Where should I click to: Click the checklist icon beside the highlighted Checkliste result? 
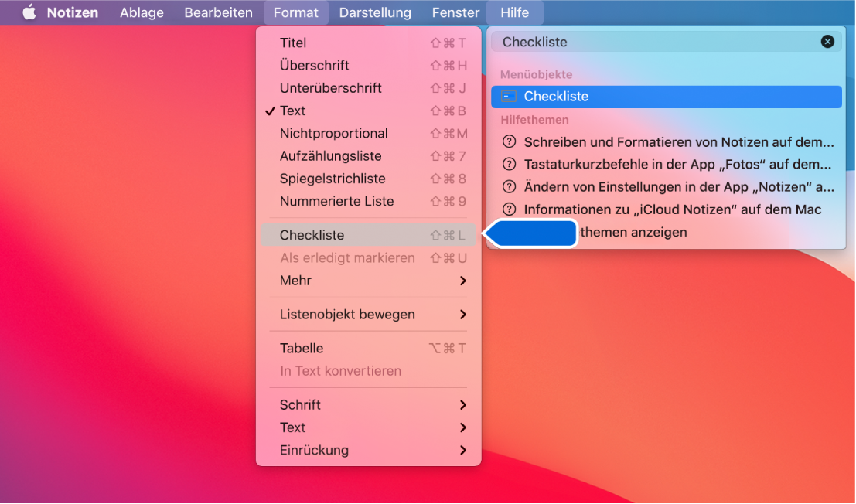click(506, 97)
